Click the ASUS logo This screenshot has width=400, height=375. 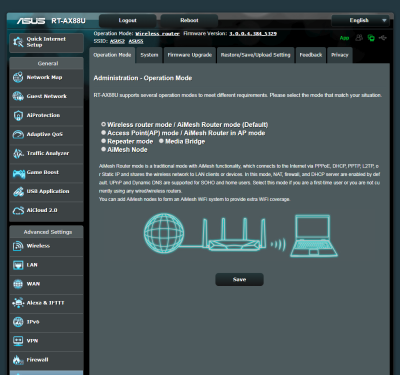coord(31,21)
